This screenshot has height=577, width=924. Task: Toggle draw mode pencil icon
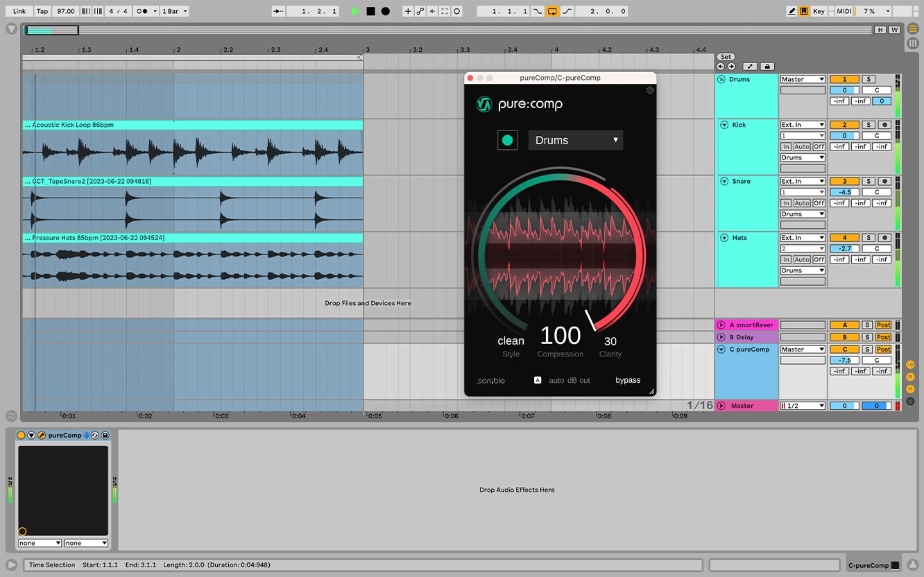click(x=792, y=11)
